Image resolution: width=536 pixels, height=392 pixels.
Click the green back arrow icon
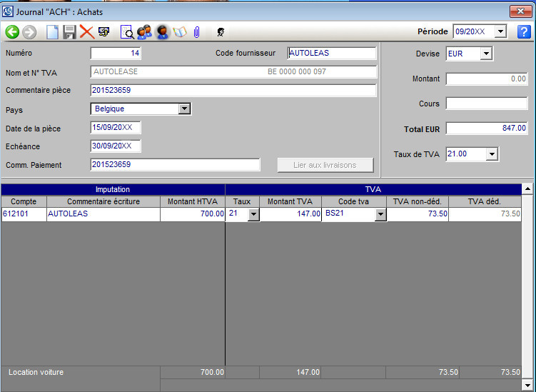pos(12,31)
